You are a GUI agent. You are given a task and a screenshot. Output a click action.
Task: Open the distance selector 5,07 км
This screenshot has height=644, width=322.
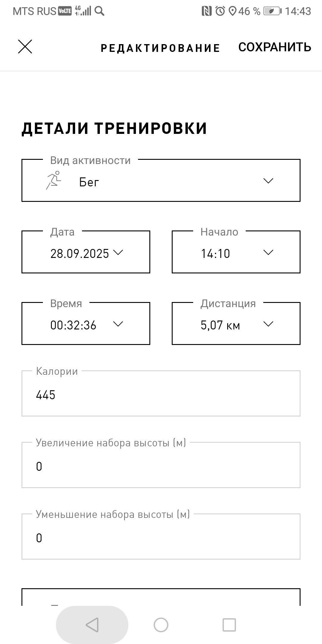click(236, 323)
